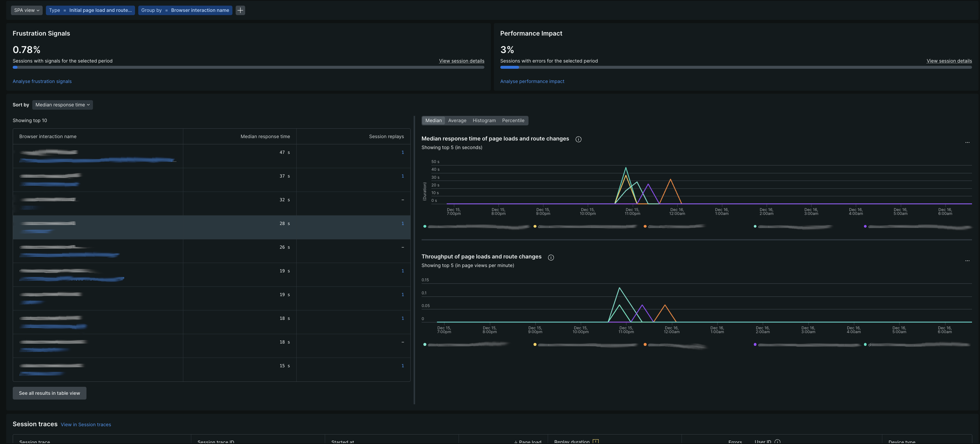This screenshot has width=980, height=444.
Task: Open the info tooltip beside throughput chart title
Action: coord(551,257)
